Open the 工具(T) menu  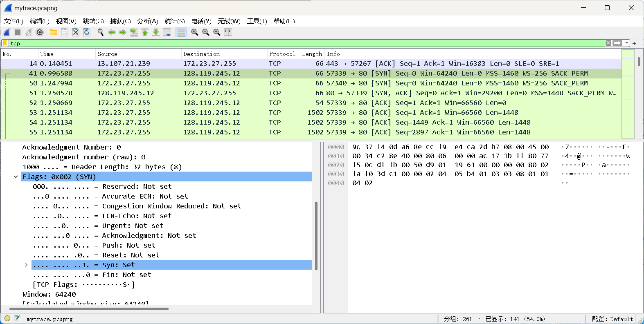coord(257,21)
